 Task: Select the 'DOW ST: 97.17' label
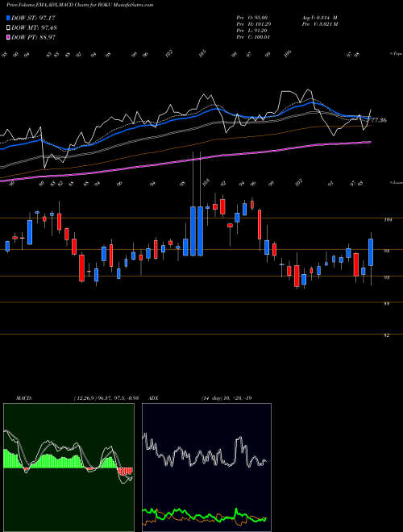coord(33,18)
